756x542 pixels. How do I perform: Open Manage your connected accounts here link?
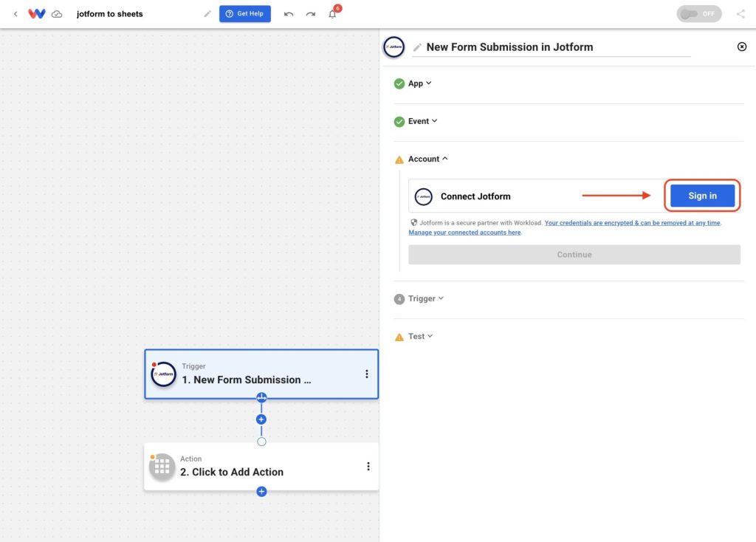click(x=464, y=233)
